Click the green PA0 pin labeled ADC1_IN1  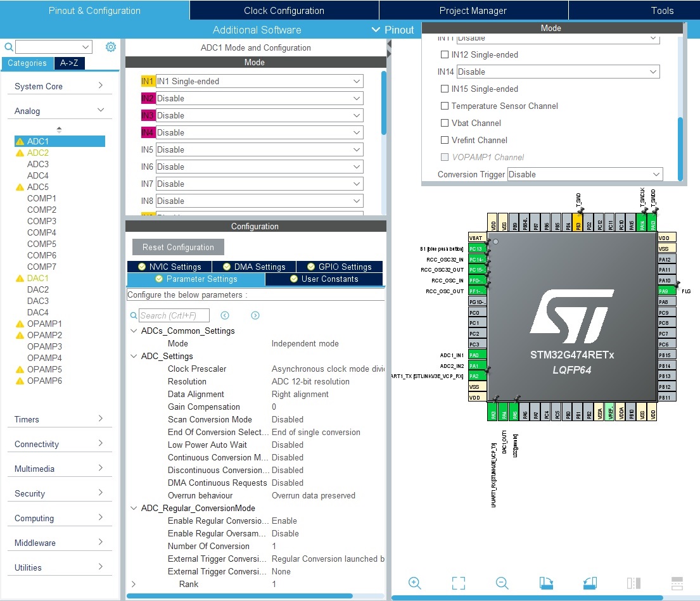(477, 355)
